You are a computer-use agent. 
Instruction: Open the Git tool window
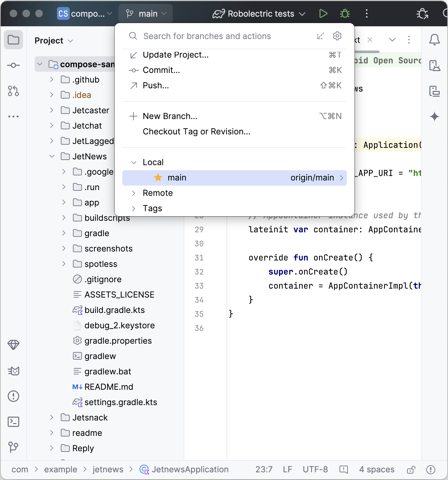(x=13, y=447)
